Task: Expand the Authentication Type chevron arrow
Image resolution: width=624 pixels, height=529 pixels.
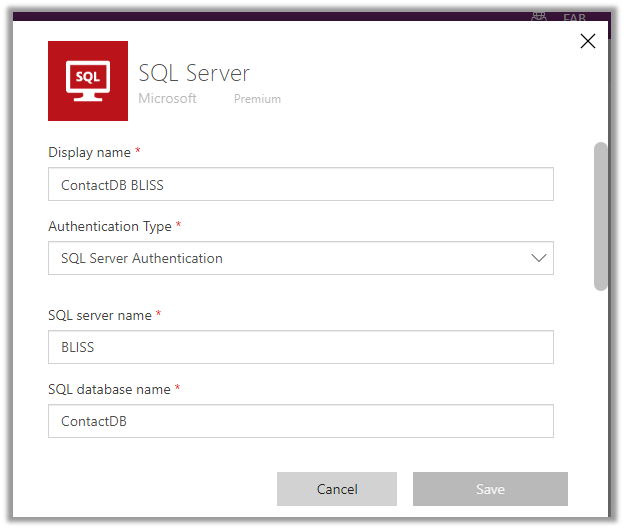Action: [x=539, y=258]
